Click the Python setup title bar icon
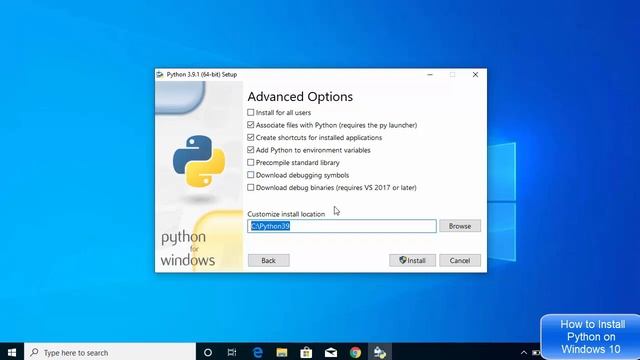The image size is (640, 360). click(160, 75)
